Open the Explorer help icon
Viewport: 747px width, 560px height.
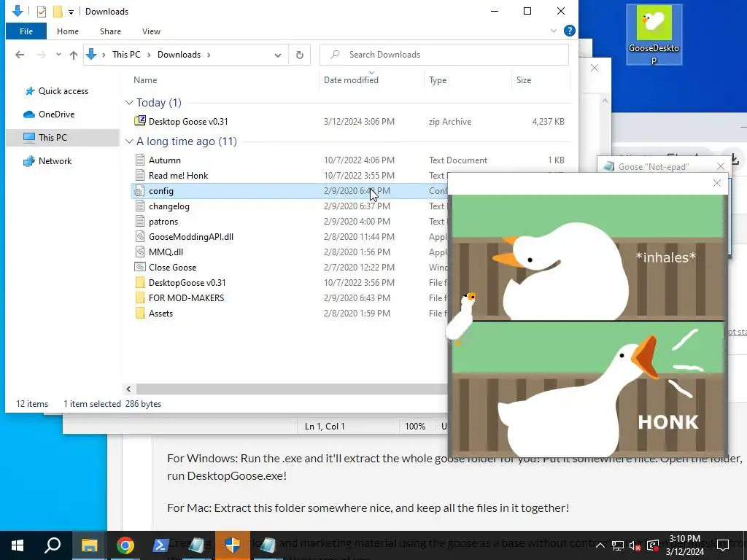[x=569, y=31]
